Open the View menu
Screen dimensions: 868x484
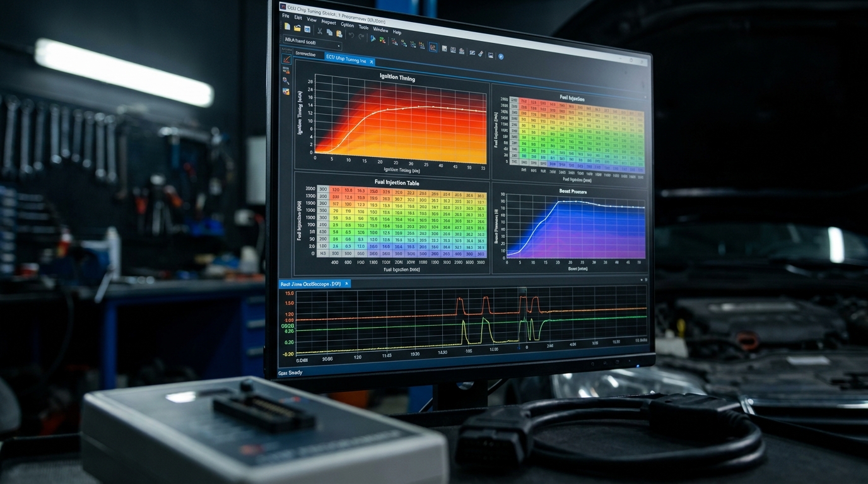(x=312, y=20)
